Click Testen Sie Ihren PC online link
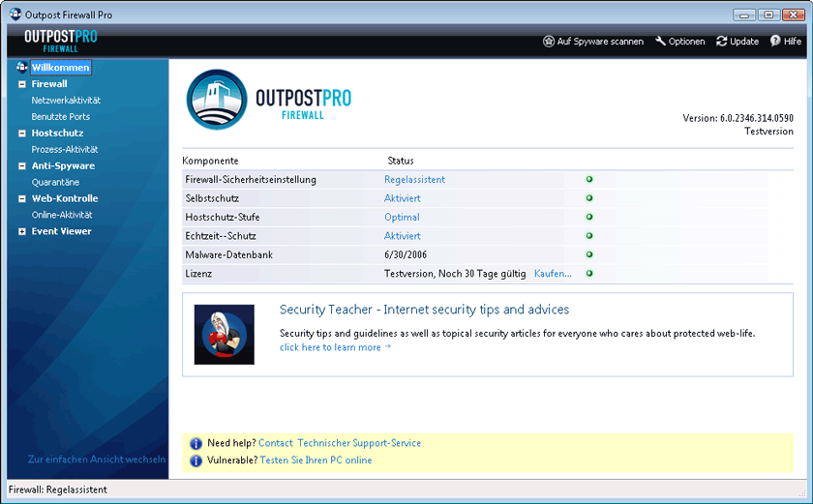The height and width of the screenshot is (504, 813). pyautogui.click(x=316, y=460)
